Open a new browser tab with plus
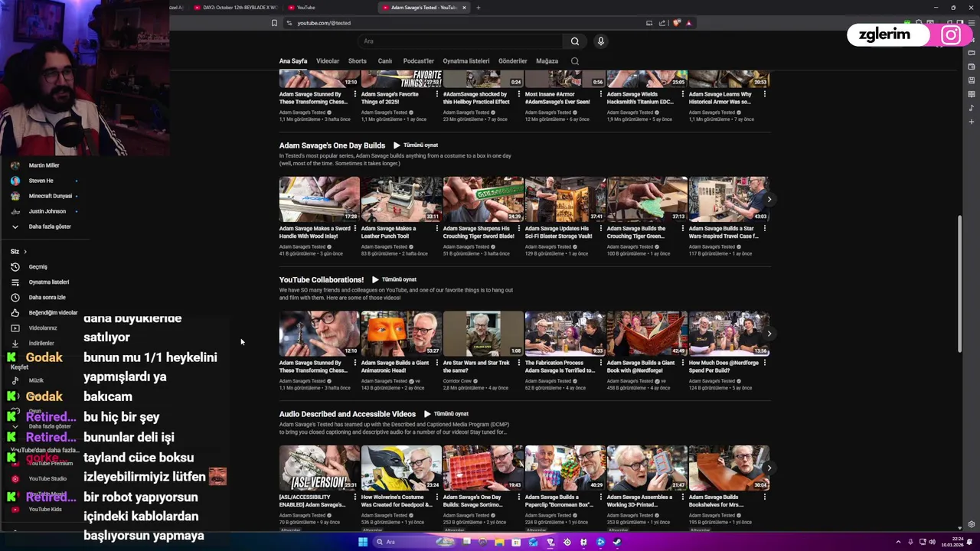The height and width of the screenshot is (551, 980). pyautogui.click(x=479, y=8)
